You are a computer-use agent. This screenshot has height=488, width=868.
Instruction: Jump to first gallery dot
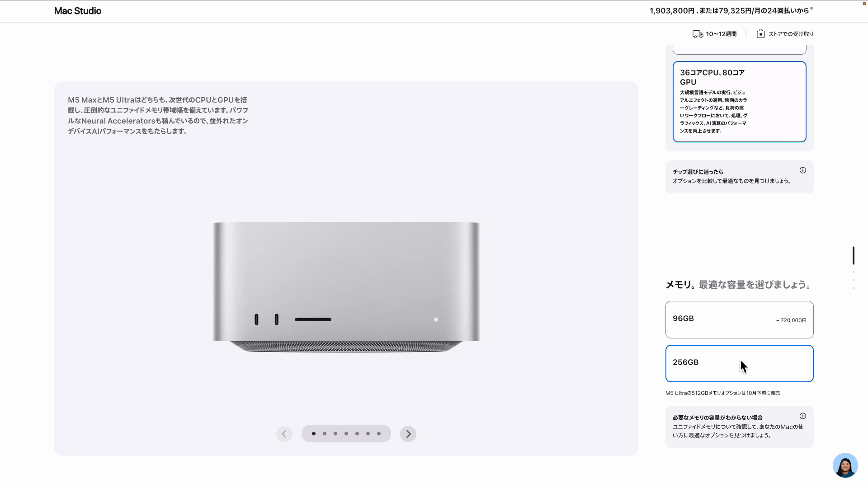click(x=314, y=434)
